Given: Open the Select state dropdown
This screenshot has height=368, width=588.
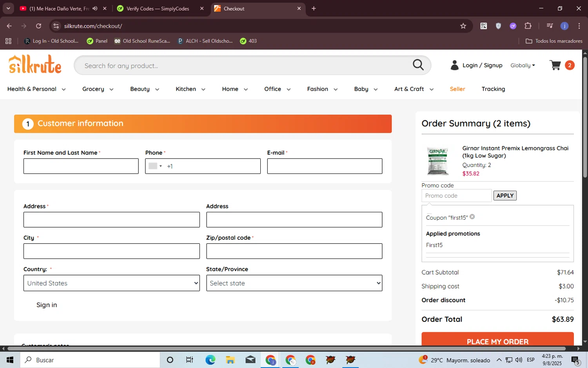Looking at the screenshot, I should (x=294, y=283).
